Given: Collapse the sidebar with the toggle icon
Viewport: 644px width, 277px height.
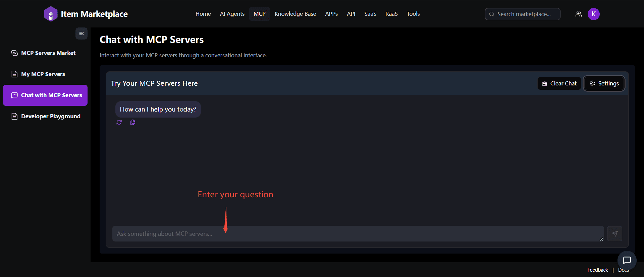Looking at the screenshot, I should [x=82, y=33].
